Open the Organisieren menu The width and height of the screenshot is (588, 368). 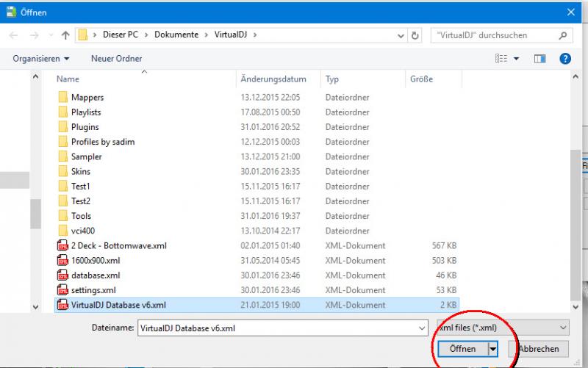click(x=41, y=59)
